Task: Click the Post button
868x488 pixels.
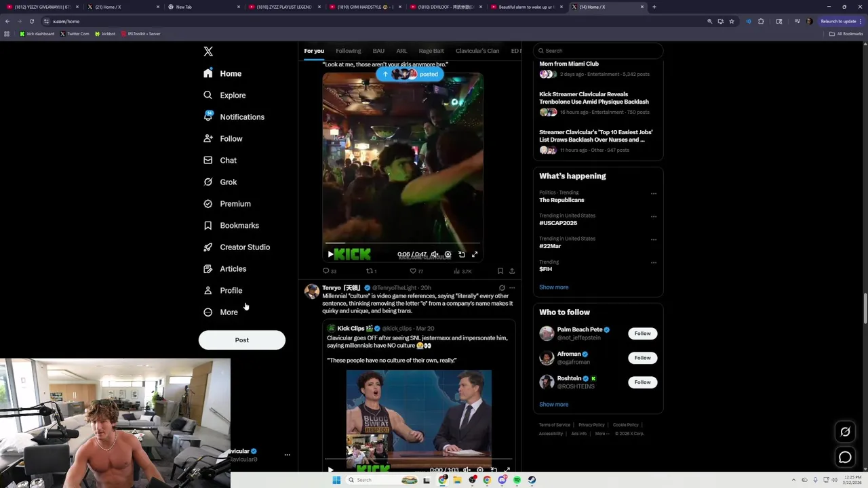Action: tap(242, 340)
